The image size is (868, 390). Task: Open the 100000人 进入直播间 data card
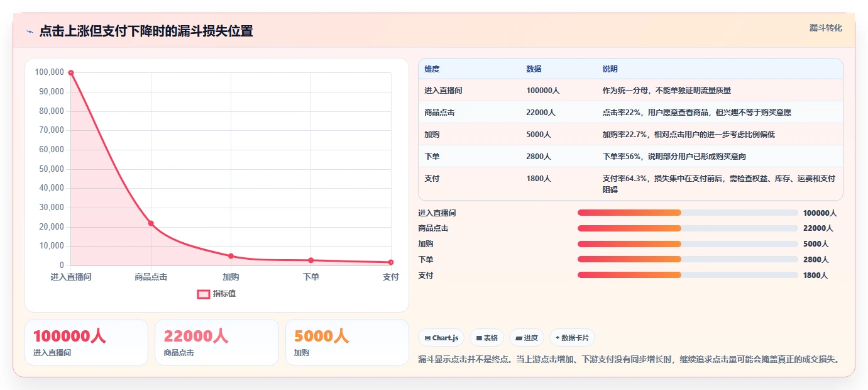pyautogui.click(x=86, y=342)
